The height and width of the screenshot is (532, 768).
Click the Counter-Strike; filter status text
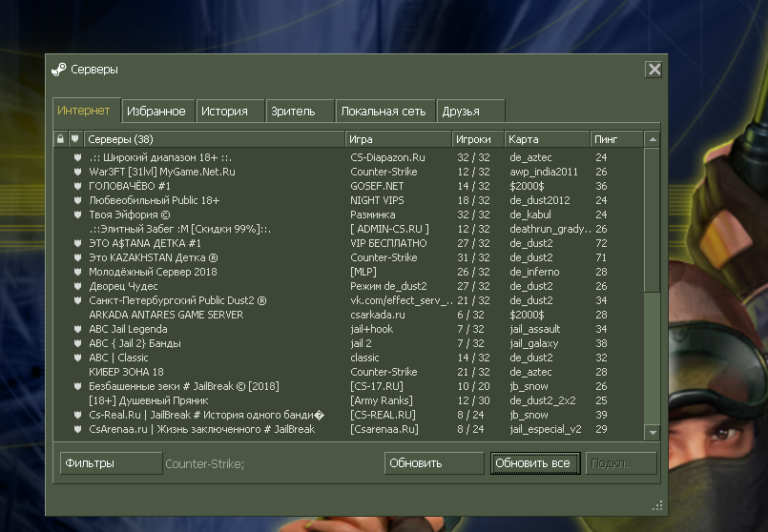tap(205, 464)
